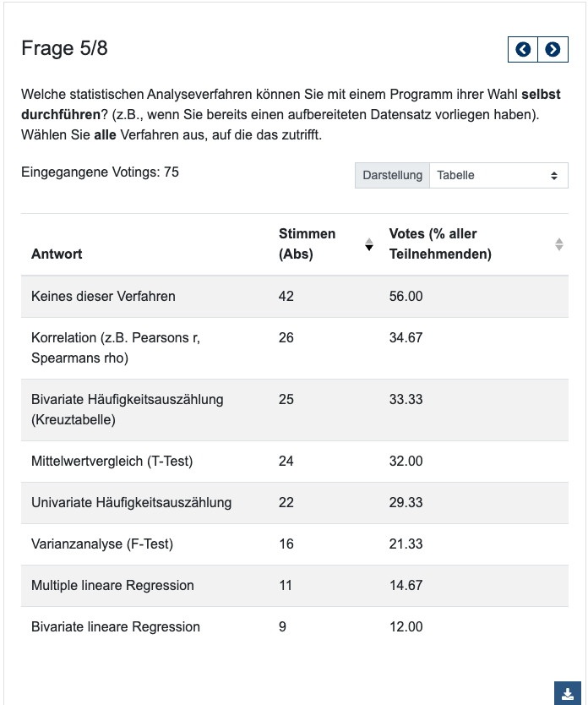Screen dimensions: 588x705
Task: Select the Varianzanalyse (F-Test) row
Action: 101,544
